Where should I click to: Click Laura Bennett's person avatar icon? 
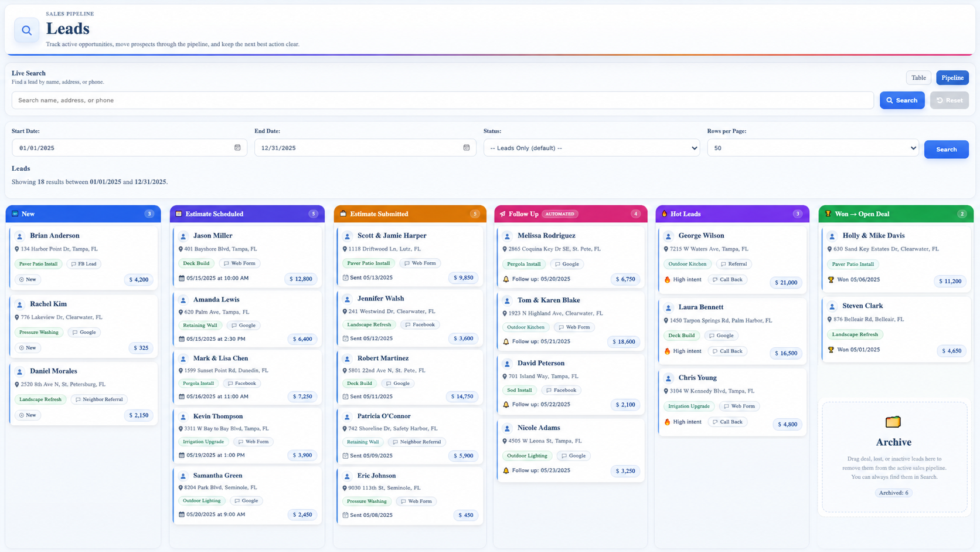pos(668,308)
